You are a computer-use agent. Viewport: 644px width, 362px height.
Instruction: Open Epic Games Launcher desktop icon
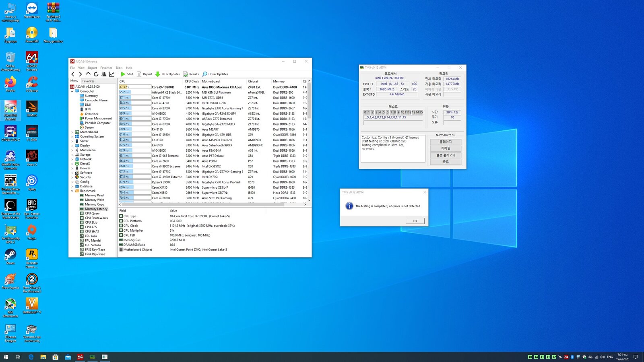click(32, 209)
